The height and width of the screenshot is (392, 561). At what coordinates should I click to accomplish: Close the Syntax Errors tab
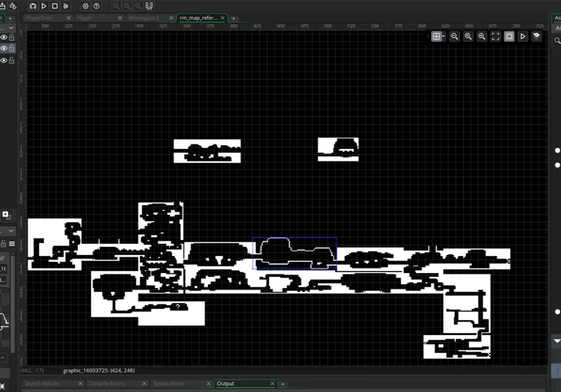point(208,384)
